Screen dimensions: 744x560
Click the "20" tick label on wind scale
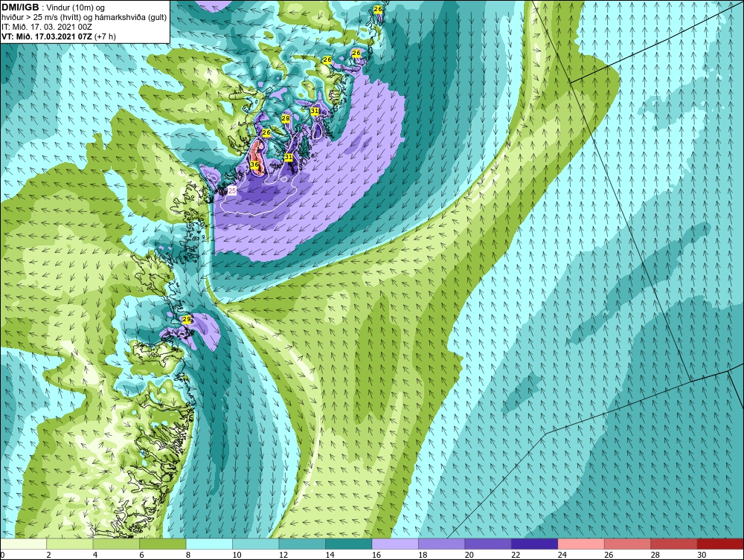tap(469, 555)
